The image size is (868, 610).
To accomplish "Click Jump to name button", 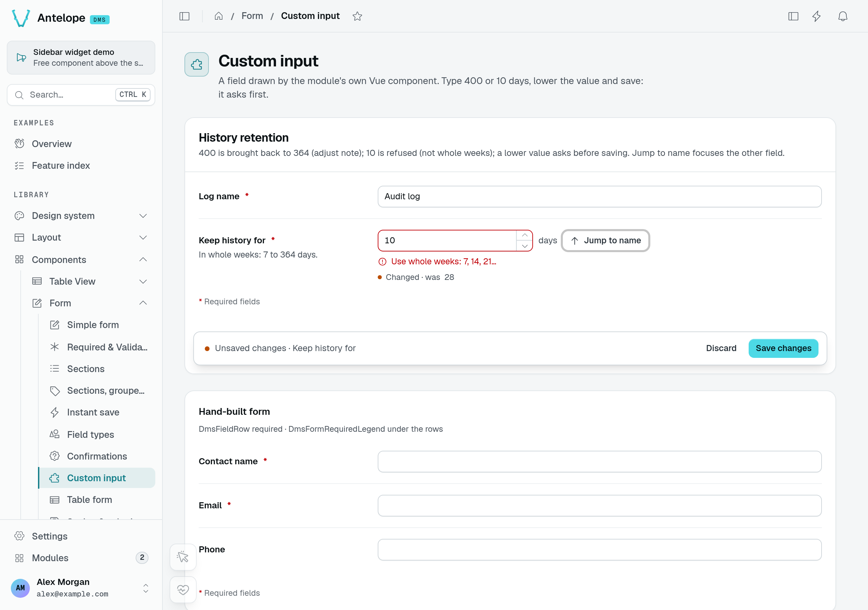I will pos(605,240).
